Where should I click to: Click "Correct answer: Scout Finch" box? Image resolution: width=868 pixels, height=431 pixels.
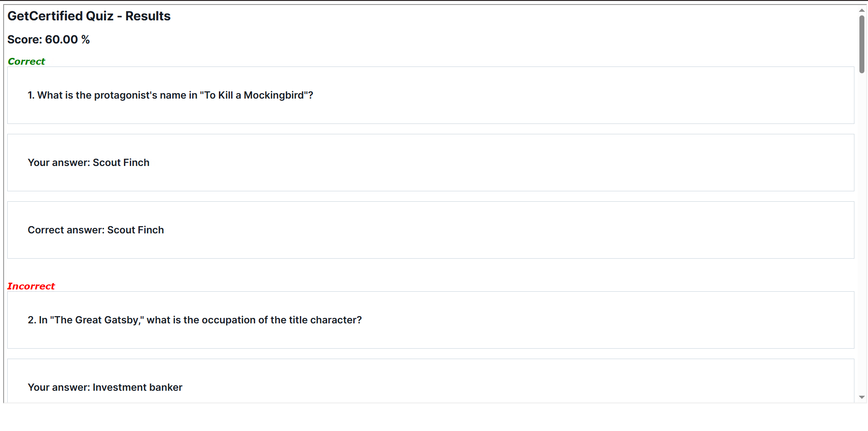pyautogui.click(x=430, y=230)
